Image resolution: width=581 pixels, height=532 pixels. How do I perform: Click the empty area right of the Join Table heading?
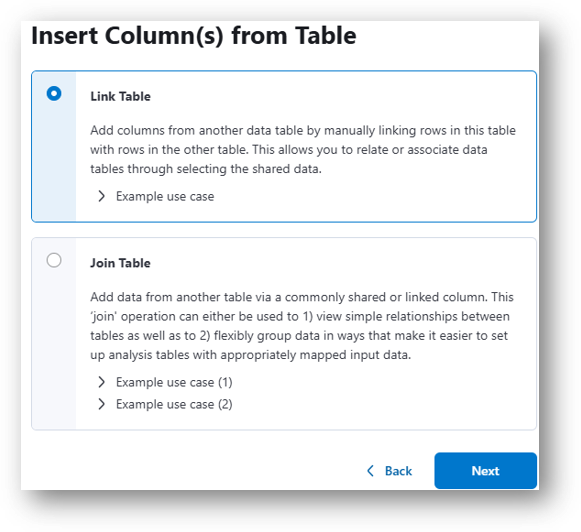click(x=341, y=263)
